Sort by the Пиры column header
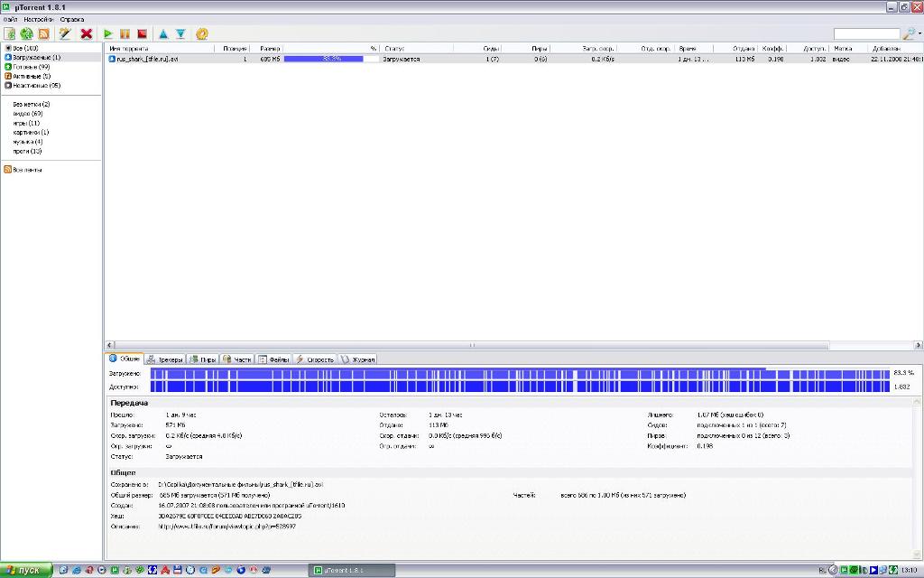The width and height of the screenshot is (924, 578). click(x=526, y=49)
